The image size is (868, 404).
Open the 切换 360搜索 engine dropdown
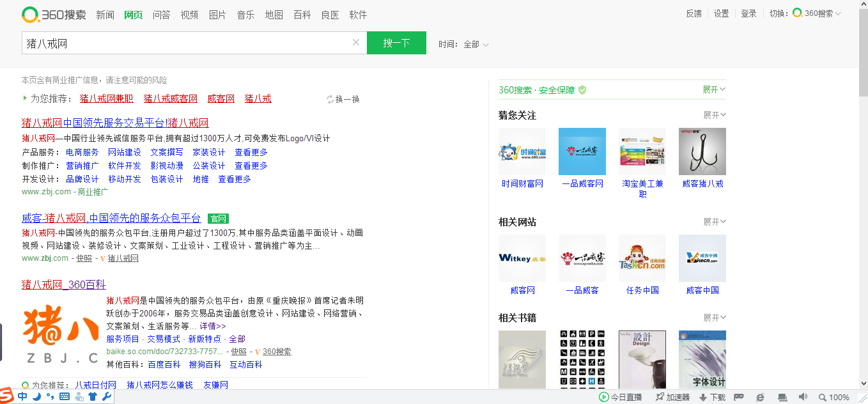(805, 13)
